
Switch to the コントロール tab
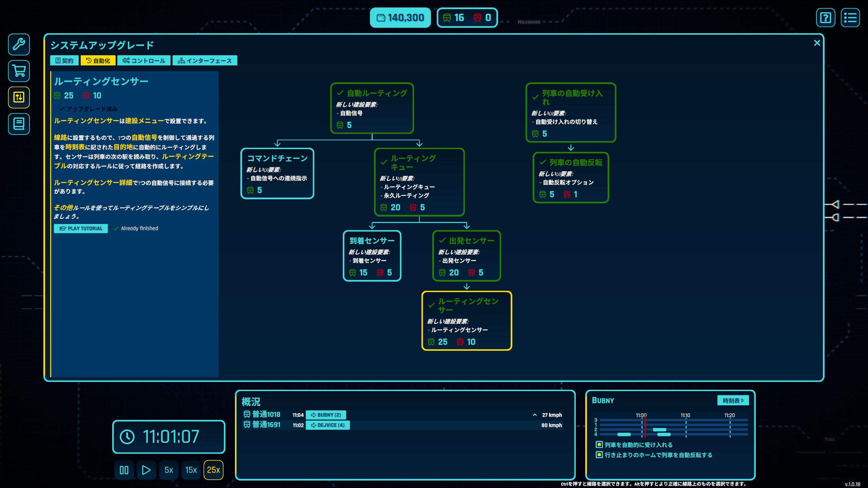[144, 61]
